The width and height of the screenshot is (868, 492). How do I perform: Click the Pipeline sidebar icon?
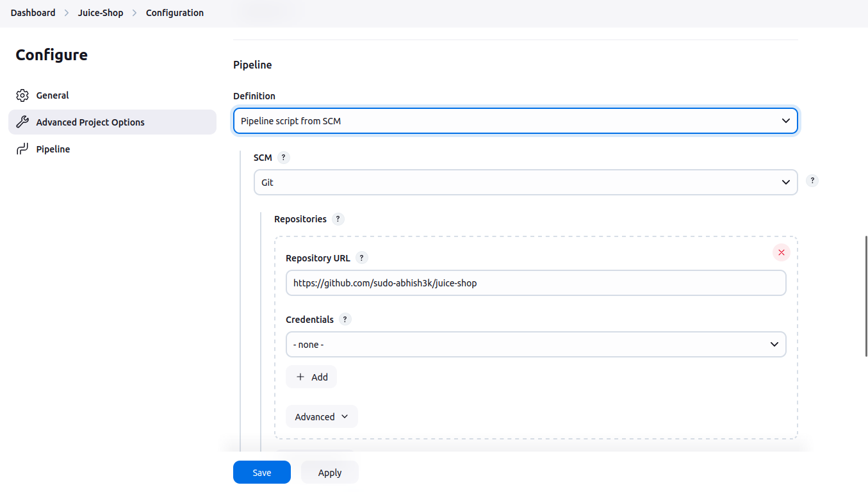(x=22, y=149)
